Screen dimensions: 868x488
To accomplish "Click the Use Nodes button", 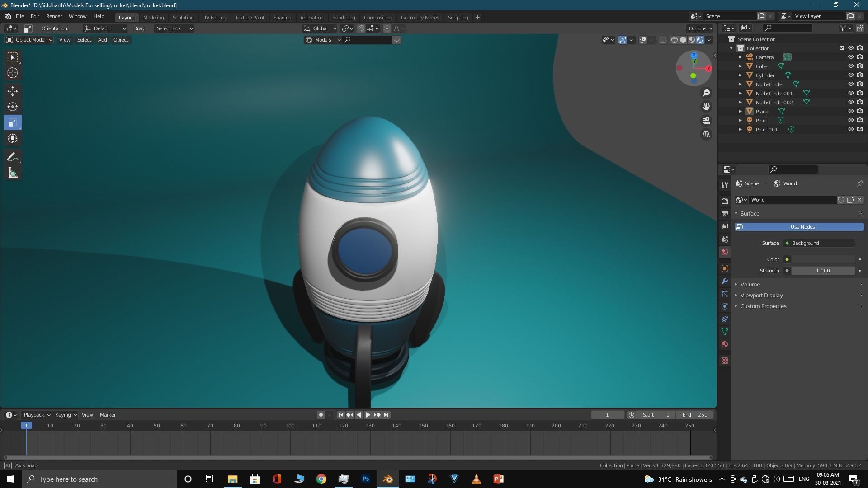I will [x=802, y=227].
